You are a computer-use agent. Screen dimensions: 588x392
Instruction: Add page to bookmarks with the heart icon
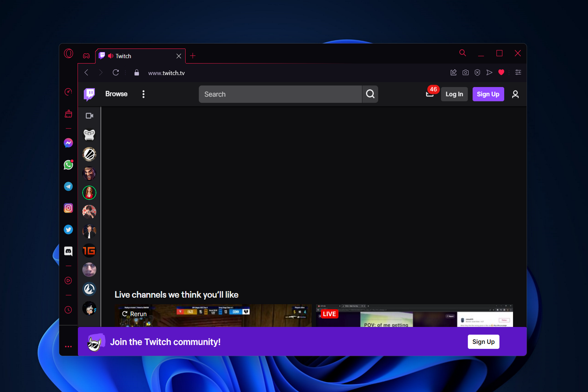501,73
